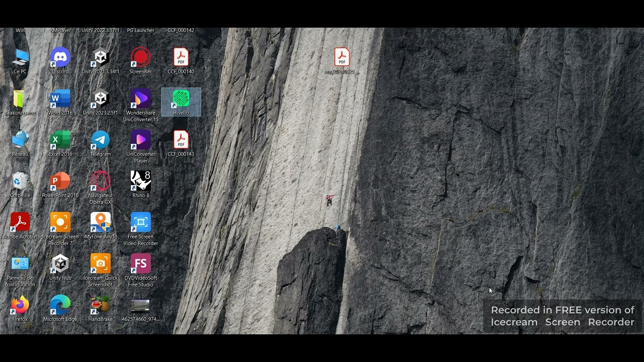The height and width of the screenshot is (362, 644).
Task: Select the CCF_000140 PDF file
Action: click(181, 58)
